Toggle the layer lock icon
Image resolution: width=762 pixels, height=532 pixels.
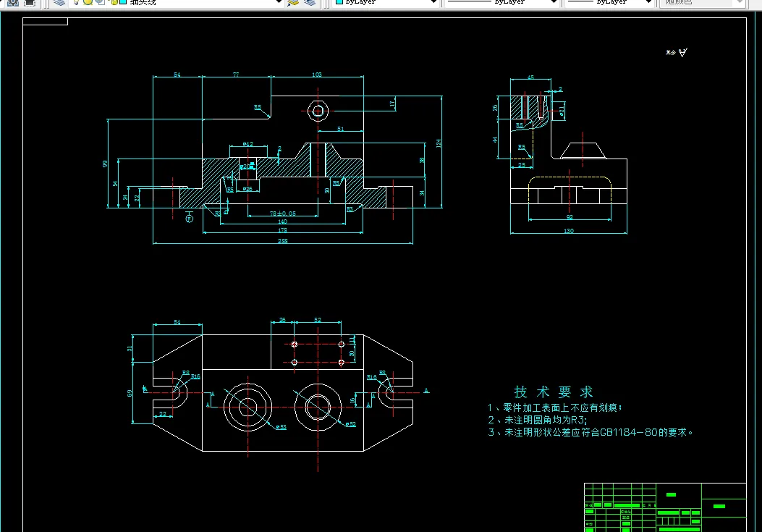click(x=114, y=2)
